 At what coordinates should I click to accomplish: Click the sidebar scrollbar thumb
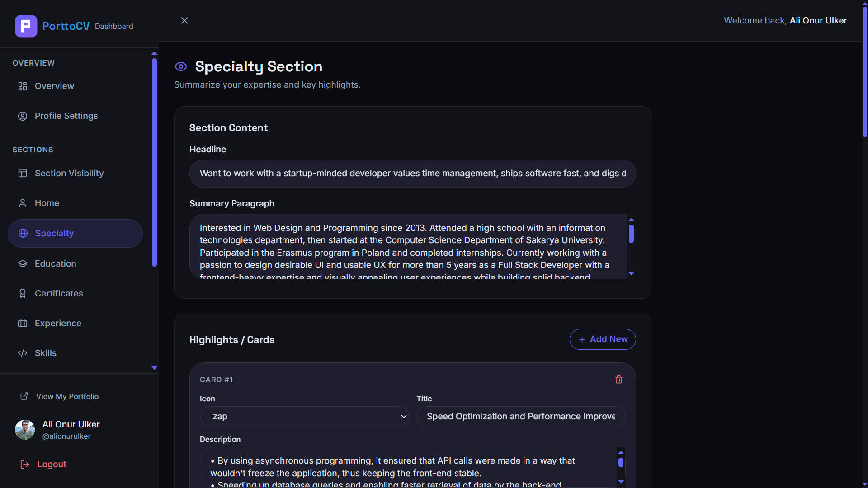(x=154, y=162)
